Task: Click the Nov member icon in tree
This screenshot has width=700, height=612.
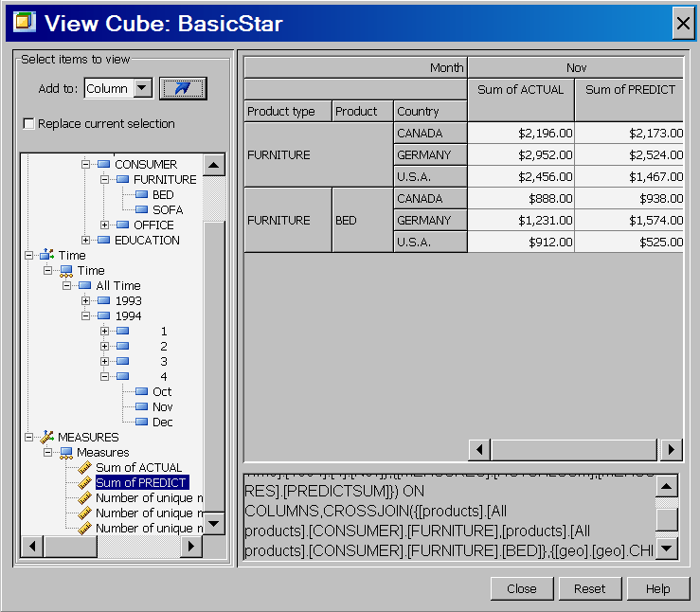Action: [x=141, y=406]
